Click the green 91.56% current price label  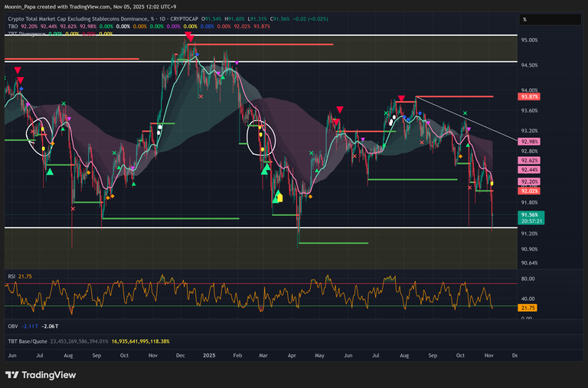tap(531, 217)
